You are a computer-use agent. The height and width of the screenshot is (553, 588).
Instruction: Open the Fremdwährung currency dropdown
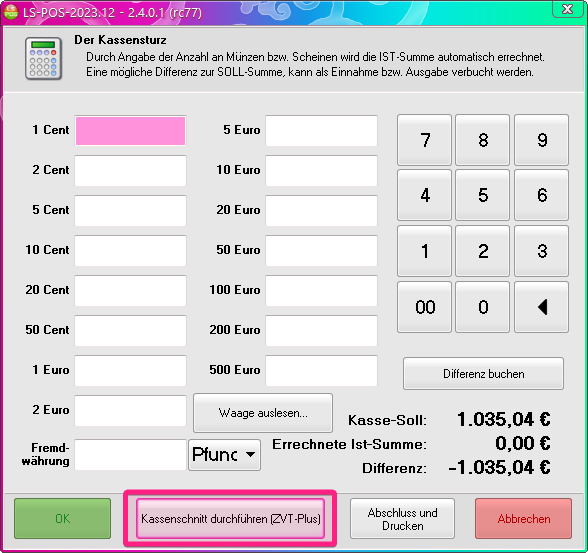[224, 455]
